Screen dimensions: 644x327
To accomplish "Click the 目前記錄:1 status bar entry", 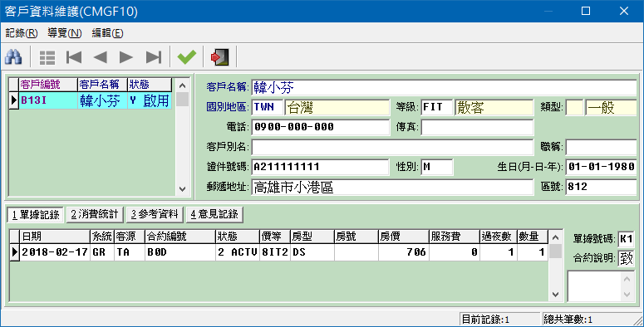I will point(499,320).
